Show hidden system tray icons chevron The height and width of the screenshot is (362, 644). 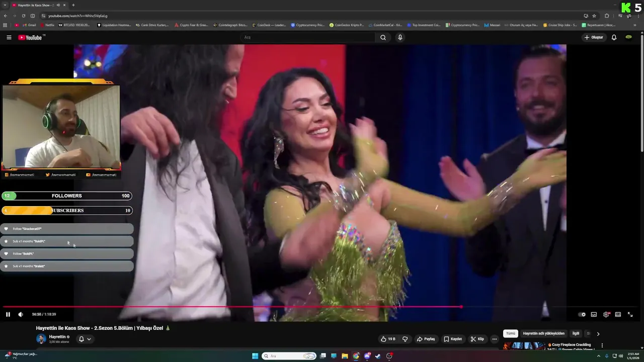[600, 356]
